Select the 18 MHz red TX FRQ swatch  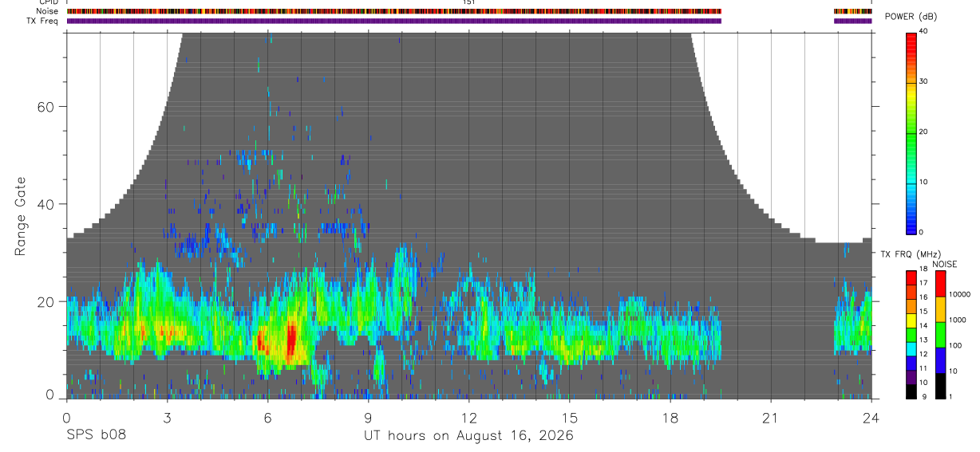point(911,276)
